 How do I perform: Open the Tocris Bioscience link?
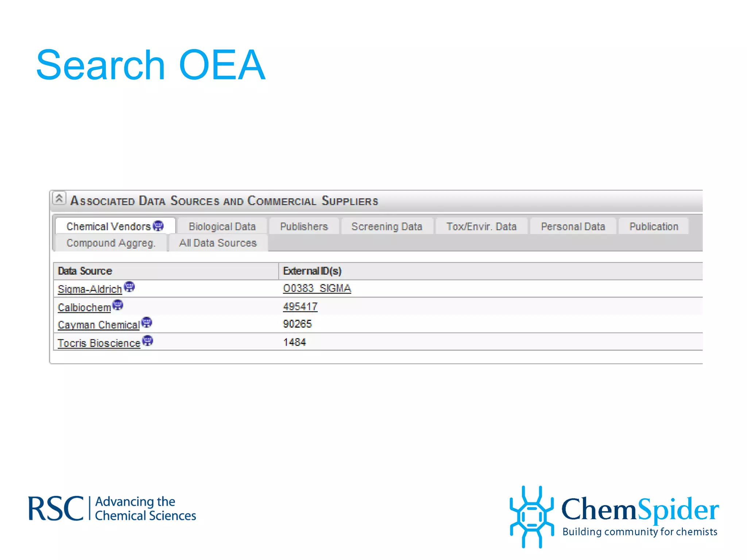(x=99, y=343)
